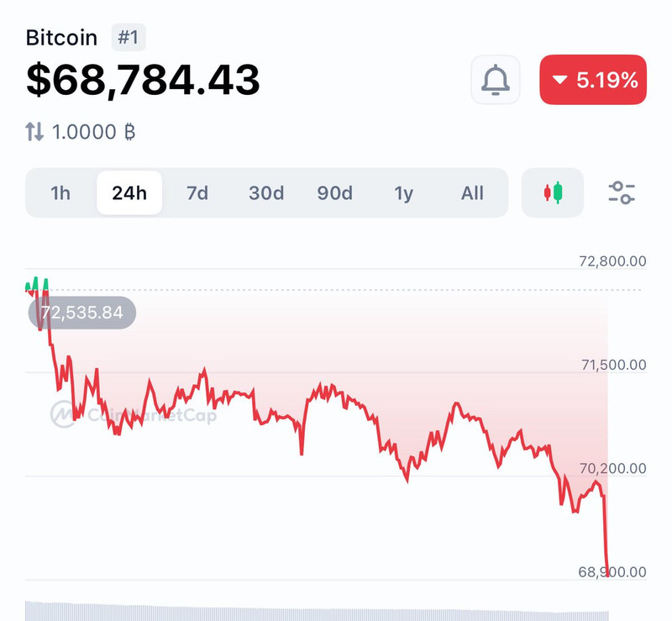Open chart settings sliders icon

pyautogui.click(x=622, y=192)
